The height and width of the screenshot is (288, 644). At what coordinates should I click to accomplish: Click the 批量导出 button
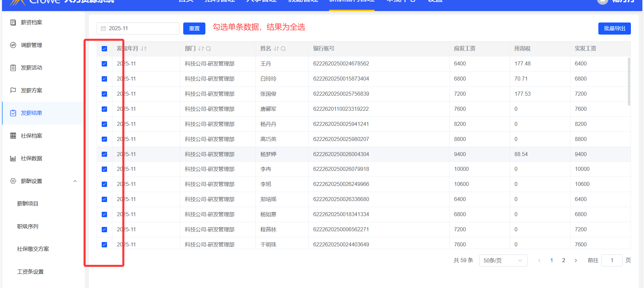pyautogui.click(x=614, y=29)
